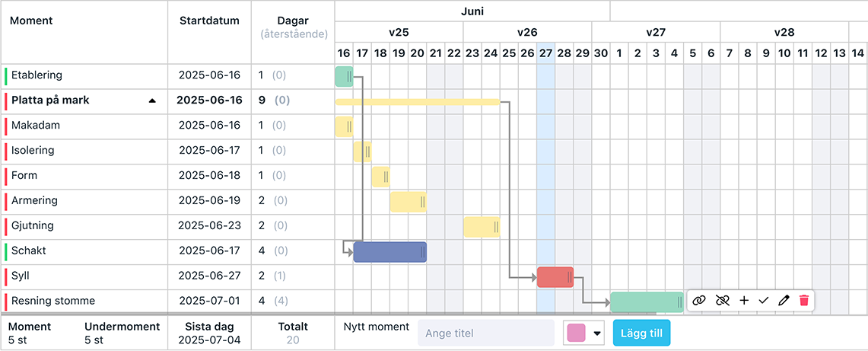Click the Armering start date cell

pyautogui.click(x=210, y=200)
